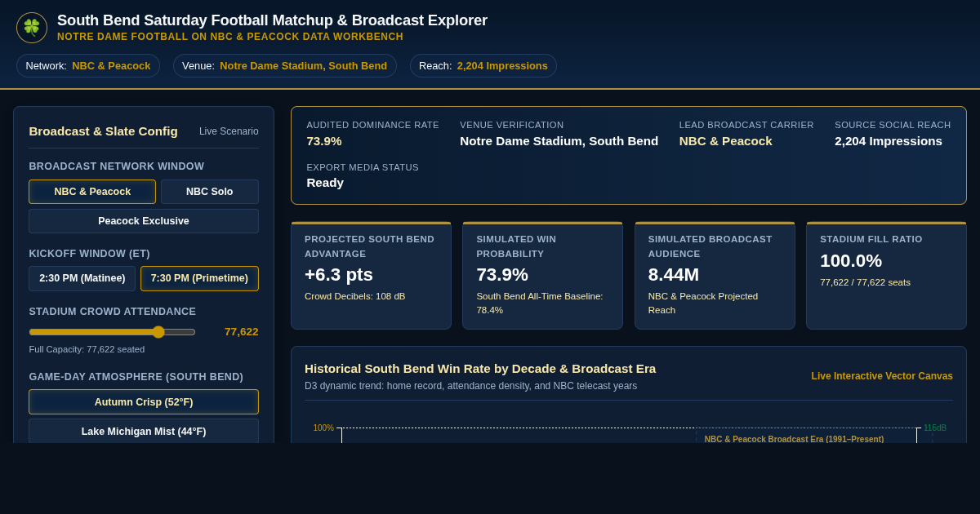Viewport: 980px width, 514px height.
Task: Click the shamrock logo icon
Action: coord(32,28)
